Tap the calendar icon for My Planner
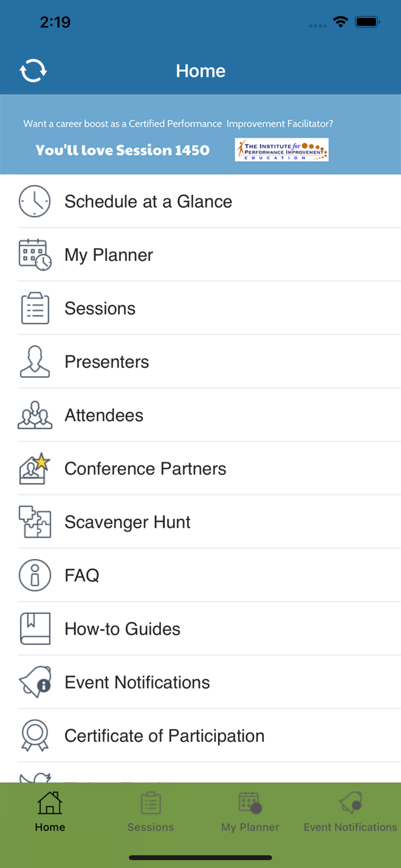Viewport: 401px width, 868px height. (x=35, y=255)
